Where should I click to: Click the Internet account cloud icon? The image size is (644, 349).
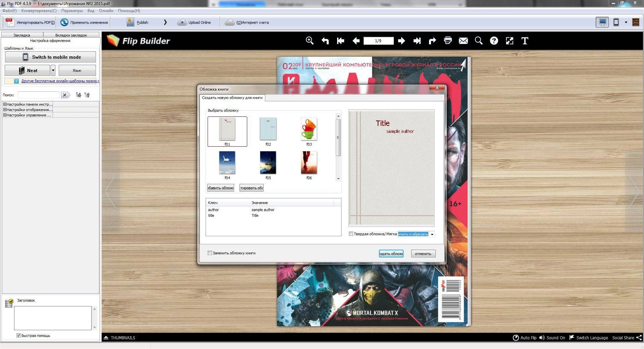229,22
